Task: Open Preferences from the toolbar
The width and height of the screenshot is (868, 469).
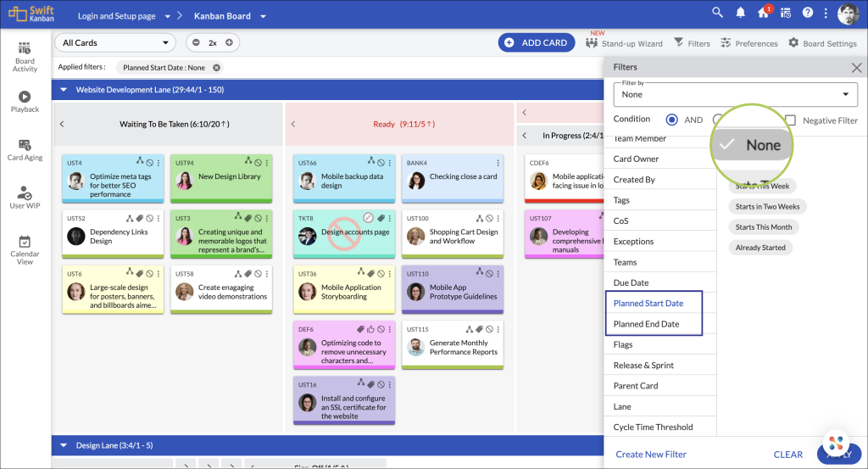Action: pyautogui.click(x=749, y=43)
